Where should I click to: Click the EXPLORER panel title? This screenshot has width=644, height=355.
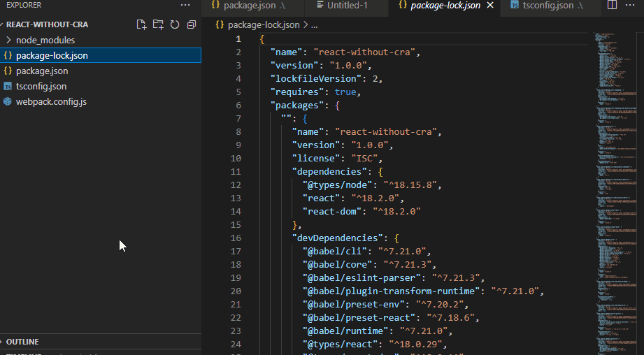point(24,6)
